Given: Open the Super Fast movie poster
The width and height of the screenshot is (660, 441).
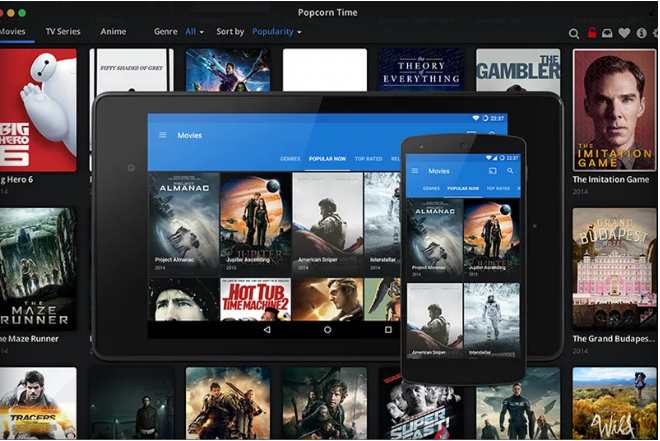Looking at the screenshot, I should pos(421,410).
